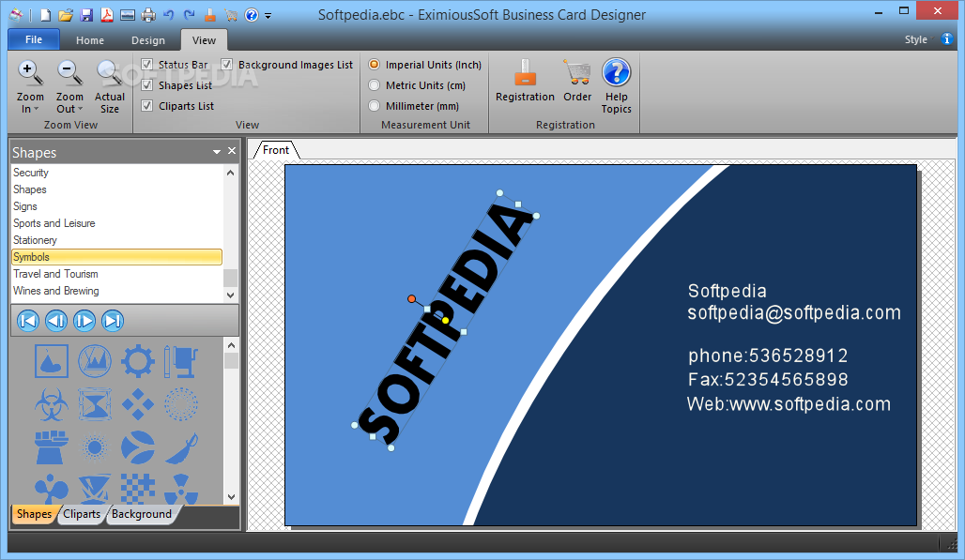Screen dimensions: 965x560
Task: Click the New document icon in quick access toolbar
Action: click(x=45, y=15)
